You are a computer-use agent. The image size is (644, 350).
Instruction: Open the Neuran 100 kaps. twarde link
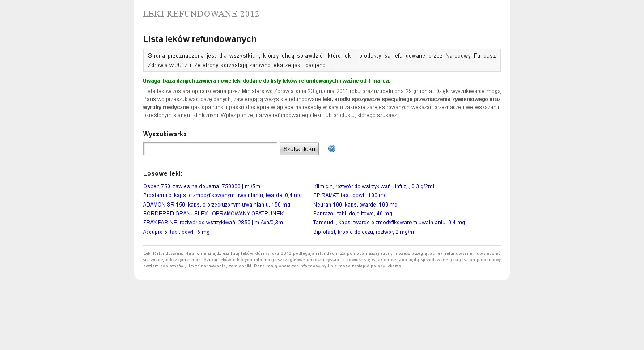coord(355,205)
